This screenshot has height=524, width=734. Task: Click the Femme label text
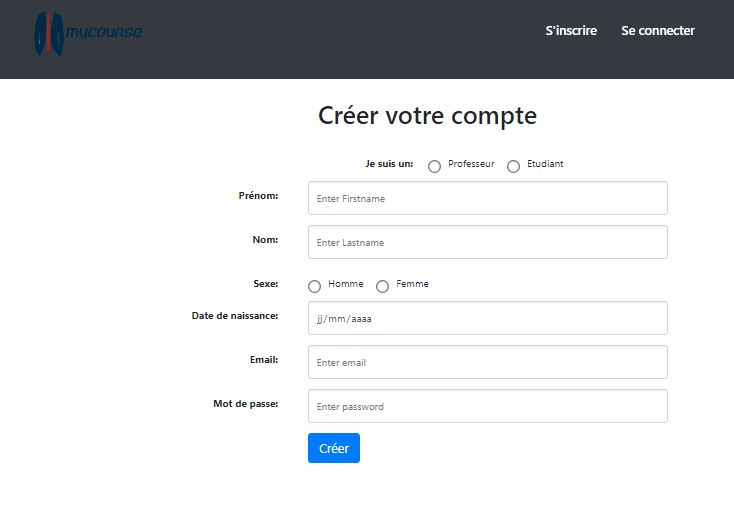412,283
